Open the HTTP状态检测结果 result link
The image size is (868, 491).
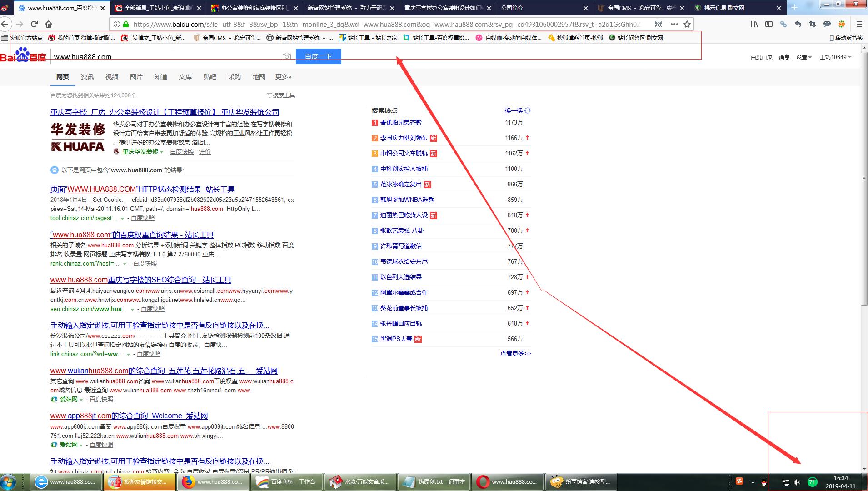(x=142, y=190)
